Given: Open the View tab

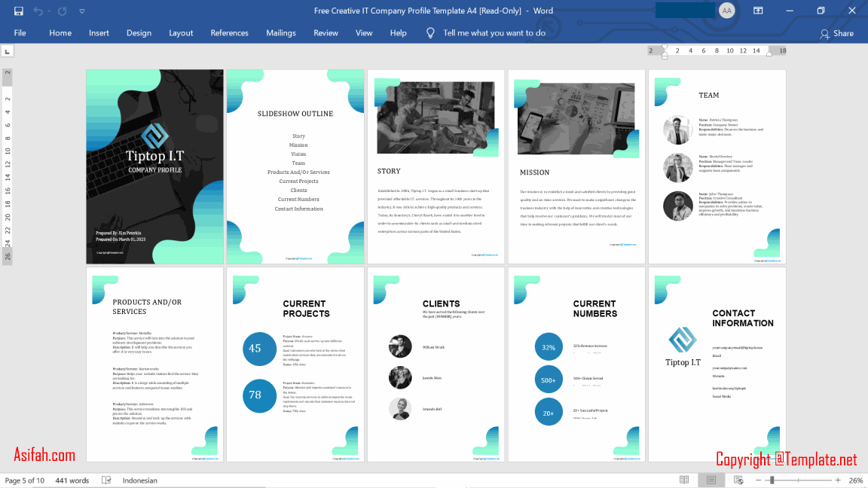Looking at the screenshot, I should click(364, 33).
